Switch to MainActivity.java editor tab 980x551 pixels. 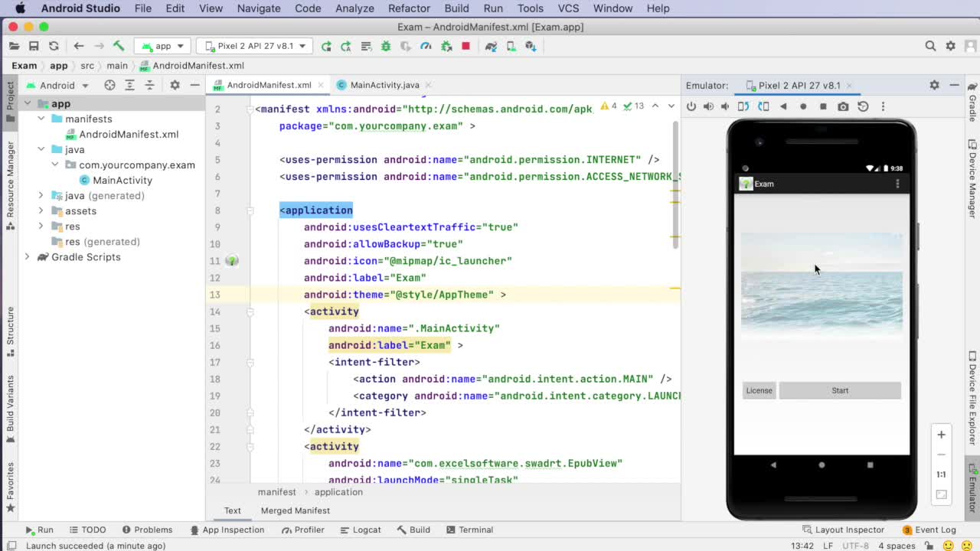pos(384,85)
